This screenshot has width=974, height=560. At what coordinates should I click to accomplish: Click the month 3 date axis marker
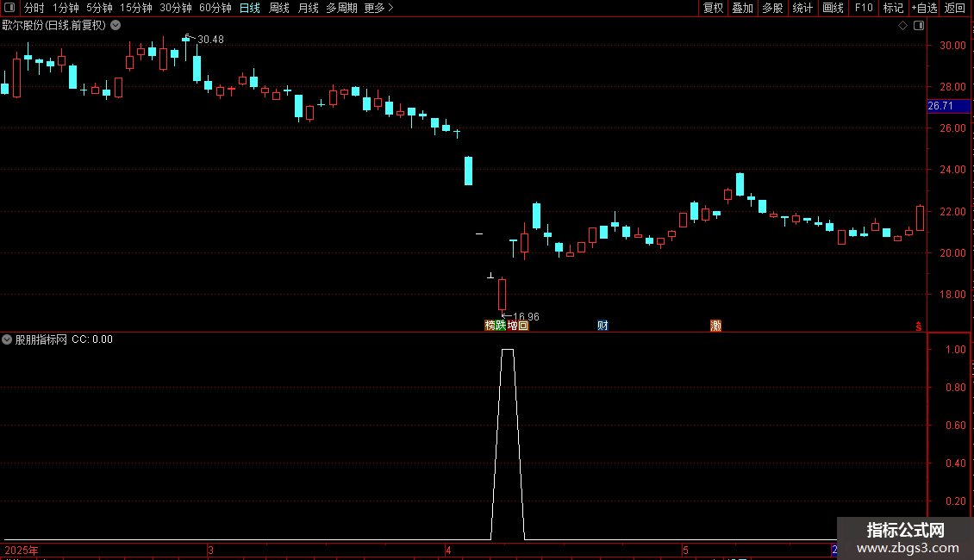coord(210,551)
